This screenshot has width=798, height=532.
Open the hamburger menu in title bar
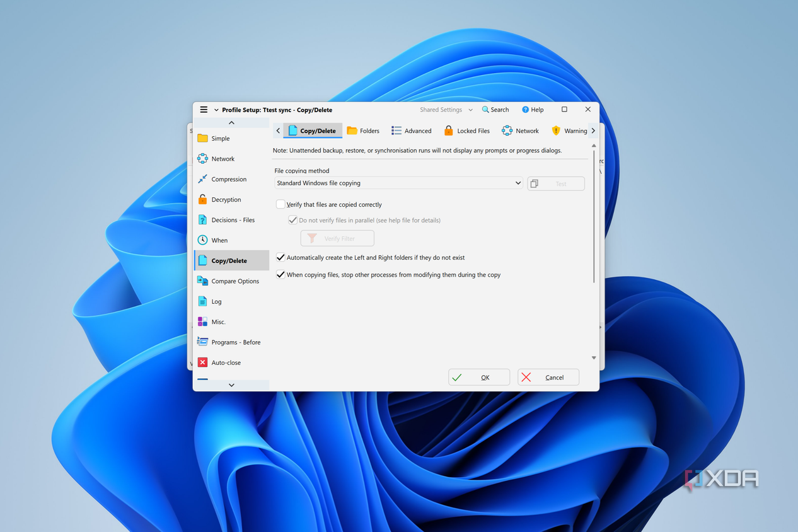[204, 110]
